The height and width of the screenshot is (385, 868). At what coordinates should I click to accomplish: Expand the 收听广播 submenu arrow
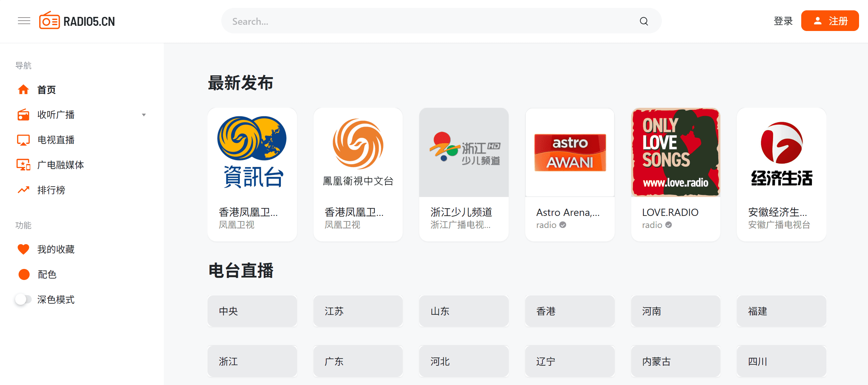tap(144, 115)
